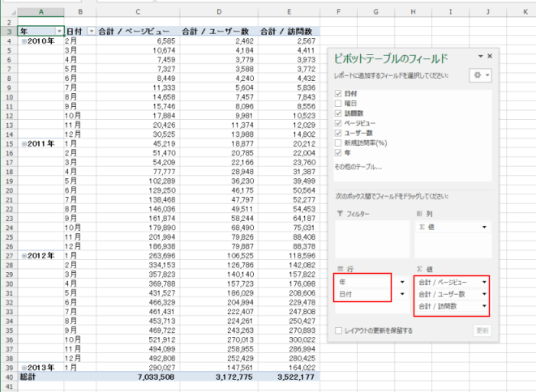
Task: Open dropdown for Σ 値 in columns area
Action: point(484,227)
